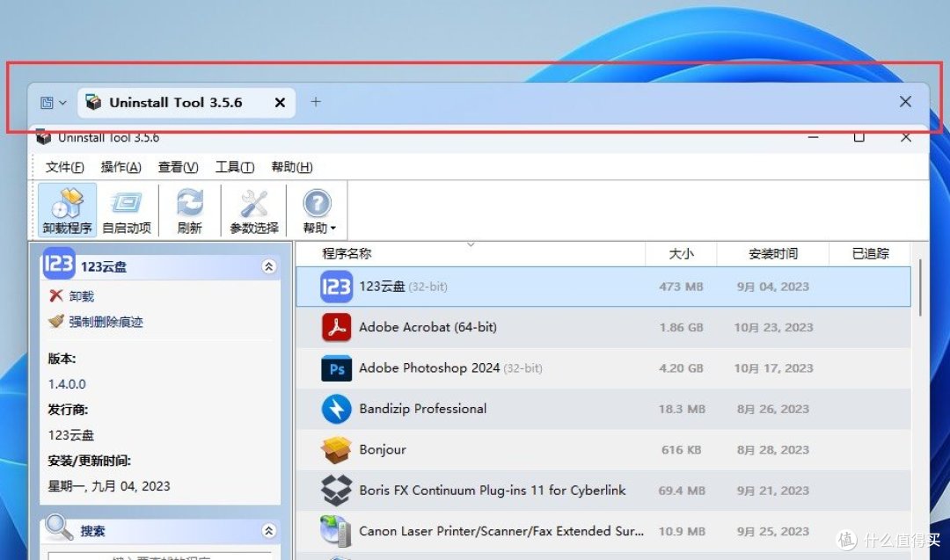Click the 刷新 refresh icon
This screenshot has height=560, width=950.
(190, 209)
